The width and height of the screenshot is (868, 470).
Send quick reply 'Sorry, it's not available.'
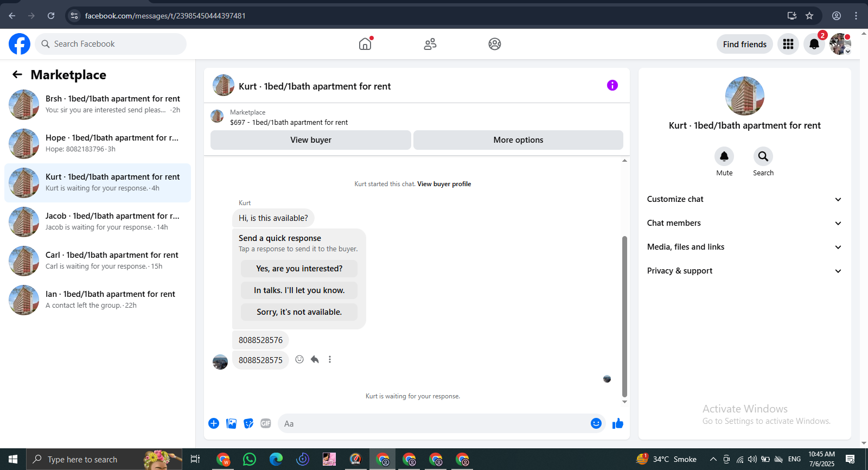pyautogui.click(x=299, y=312)
